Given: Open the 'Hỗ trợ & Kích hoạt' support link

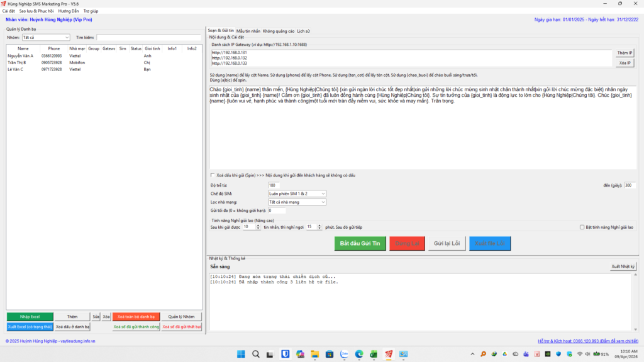Looking at the screenshot, I should click(587, 341).
